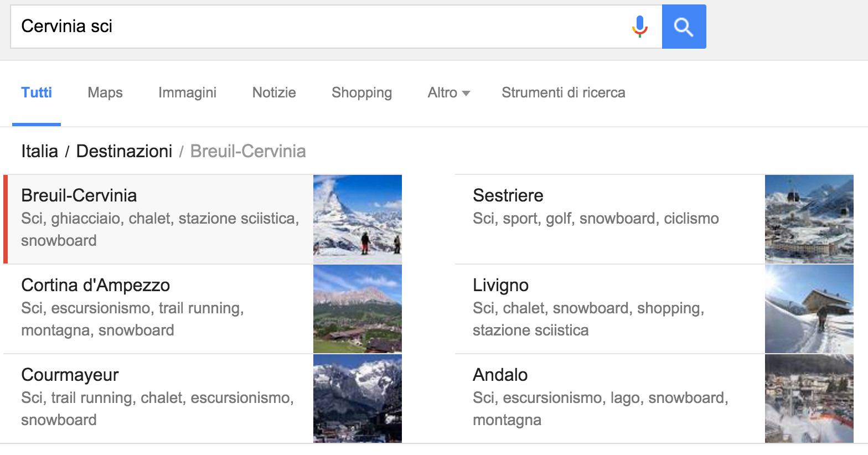Click the Destinazioni breadcrumb link

124,151
